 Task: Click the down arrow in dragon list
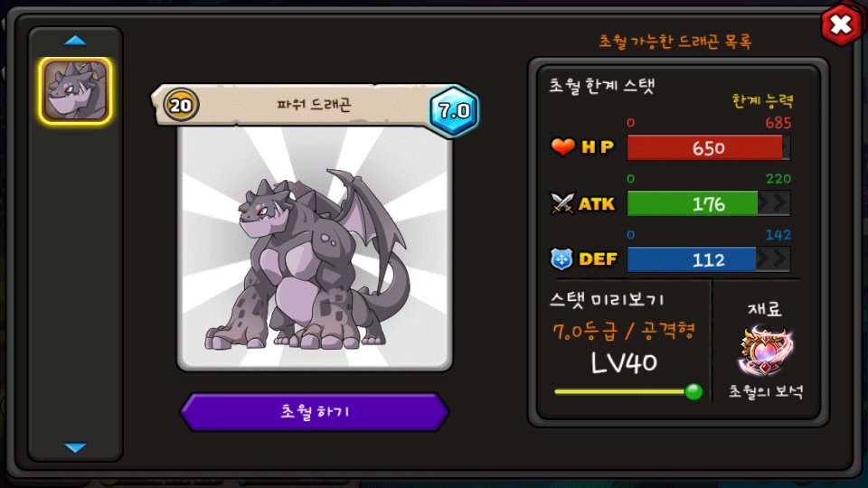click(75, 447)
